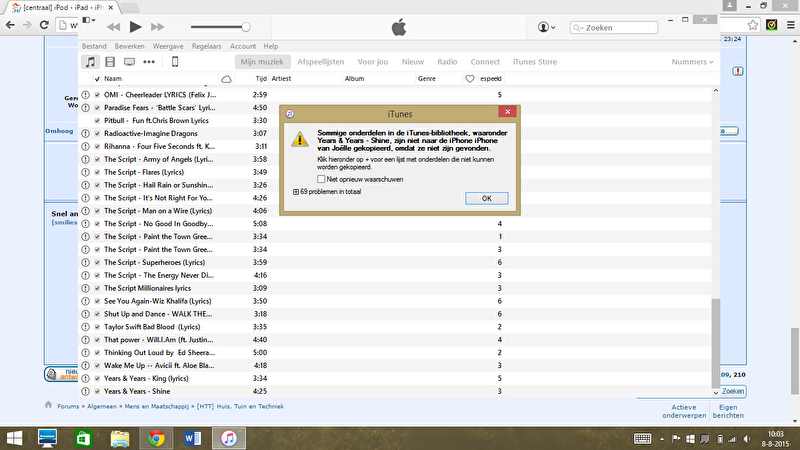Open the more media types ellipsis

[149, 62]
